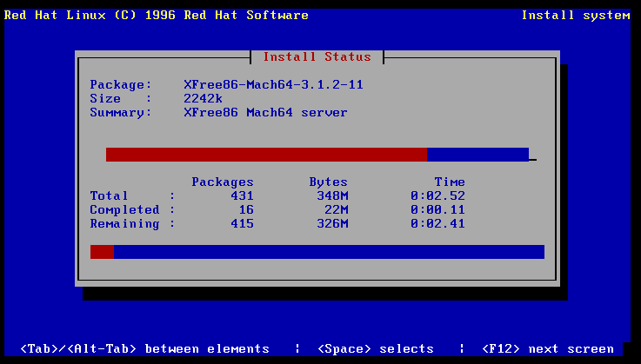641x364 pixels.
Task: Click the Space selects hint
Action: [x=375, y=349]
